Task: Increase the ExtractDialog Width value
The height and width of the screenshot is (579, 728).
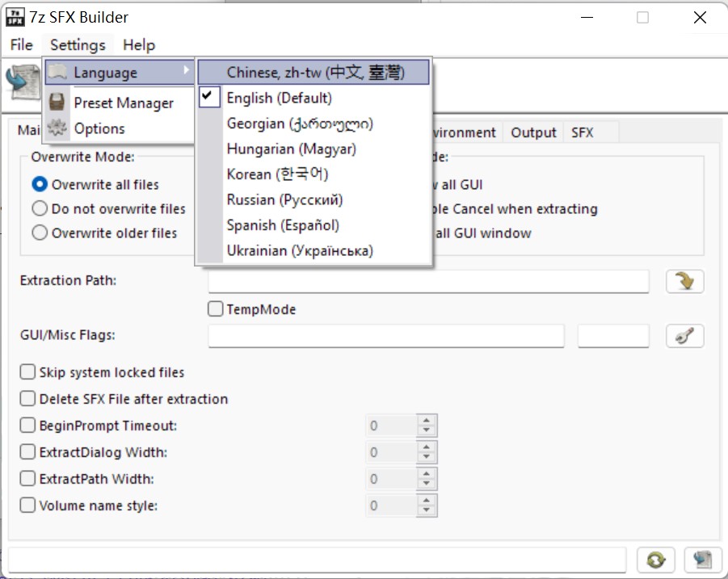Action: coord(426,447)
